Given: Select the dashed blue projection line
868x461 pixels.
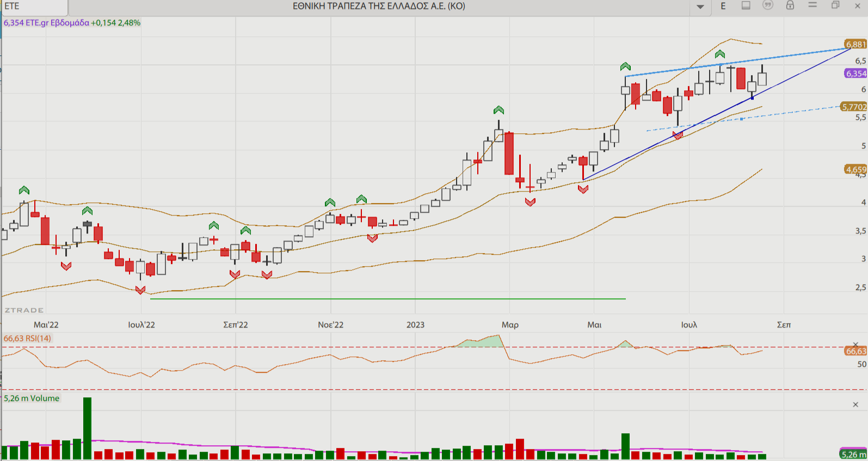Looking at the screenshot, I should (743, 119).
